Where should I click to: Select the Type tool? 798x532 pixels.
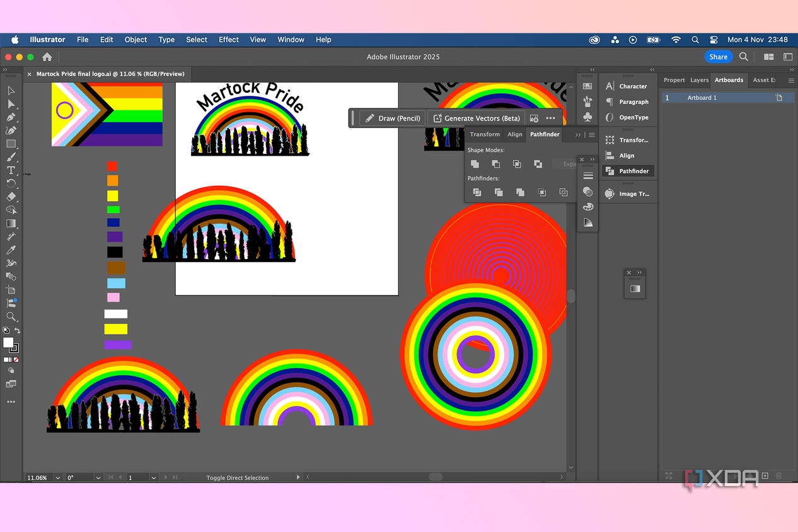pyautogui.click(x=11, y=170)
